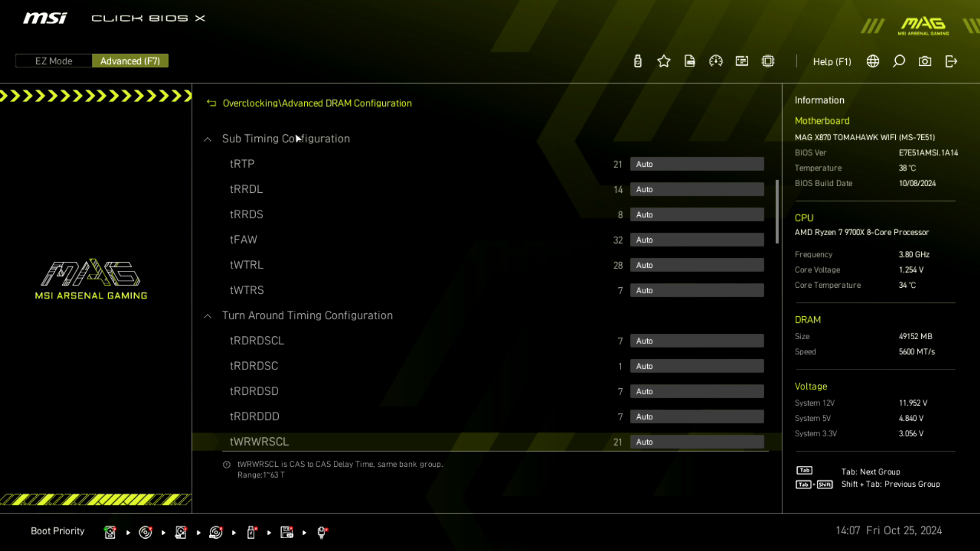Screen dimensions: 980x551
Task: Click the Screenshot capture icon
Action: coord(925,61)
